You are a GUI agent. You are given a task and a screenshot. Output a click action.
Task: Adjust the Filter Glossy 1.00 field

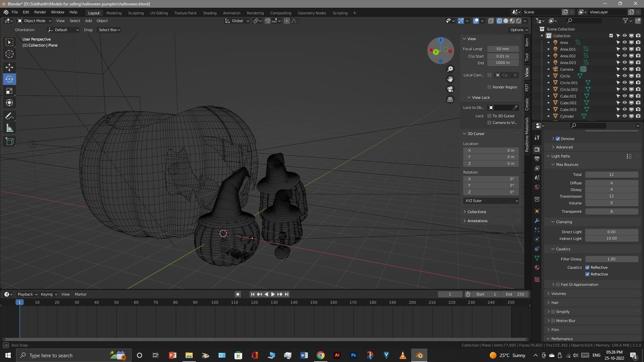pos(611,259)
